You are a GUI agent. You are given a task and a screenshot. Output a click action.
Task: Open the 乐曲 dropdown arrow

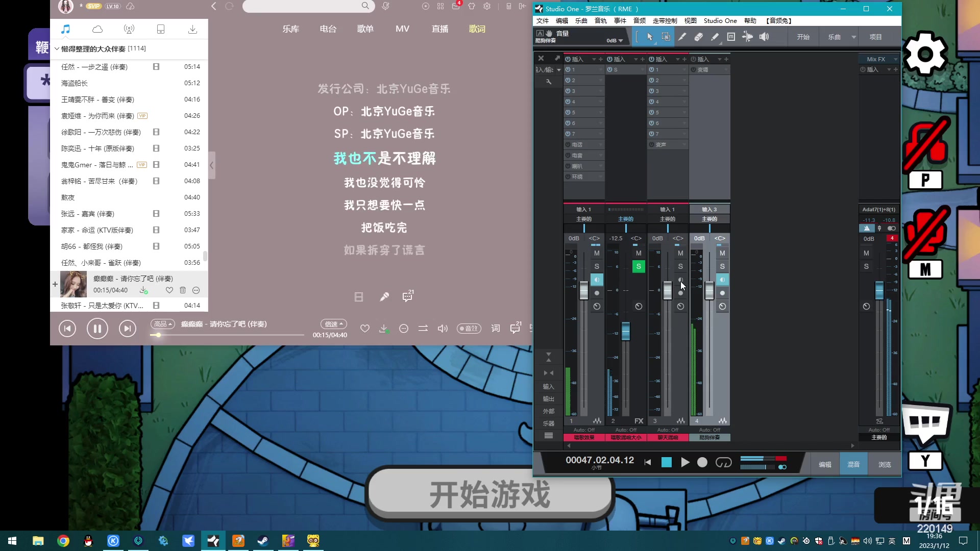pyautogui.click(x=853, y=37)
